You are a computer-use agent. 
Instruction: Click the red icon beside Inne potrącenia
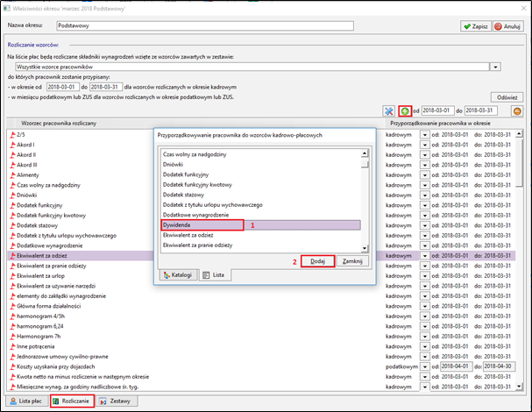[x=12, y=346]
